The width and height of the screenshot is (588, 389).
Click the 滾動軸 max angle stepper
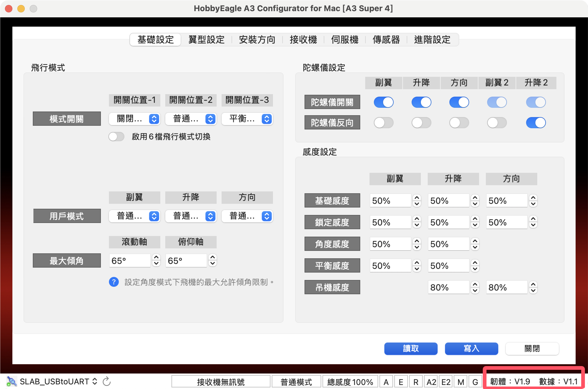tap(156, 260)
